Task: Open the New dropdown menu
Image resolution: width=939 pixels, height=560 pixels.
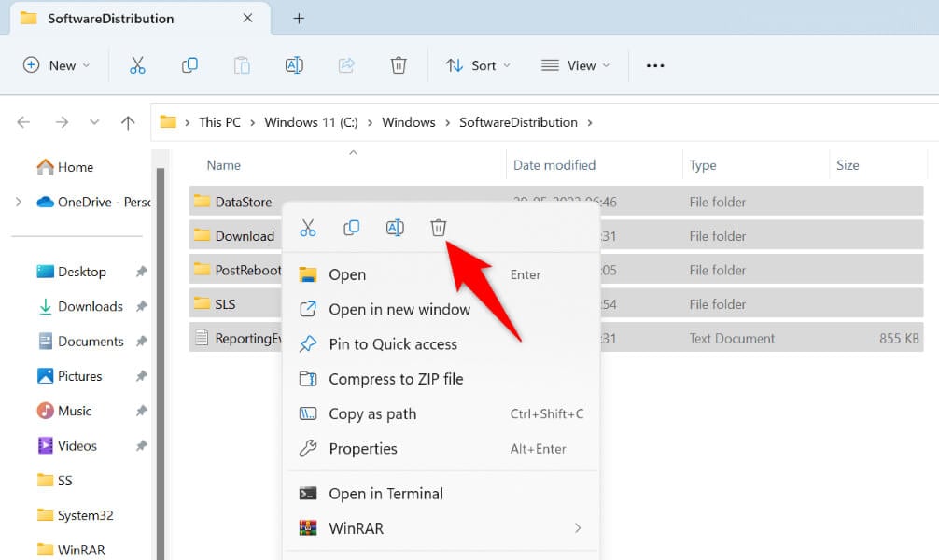Action: [x=57, y=65]
